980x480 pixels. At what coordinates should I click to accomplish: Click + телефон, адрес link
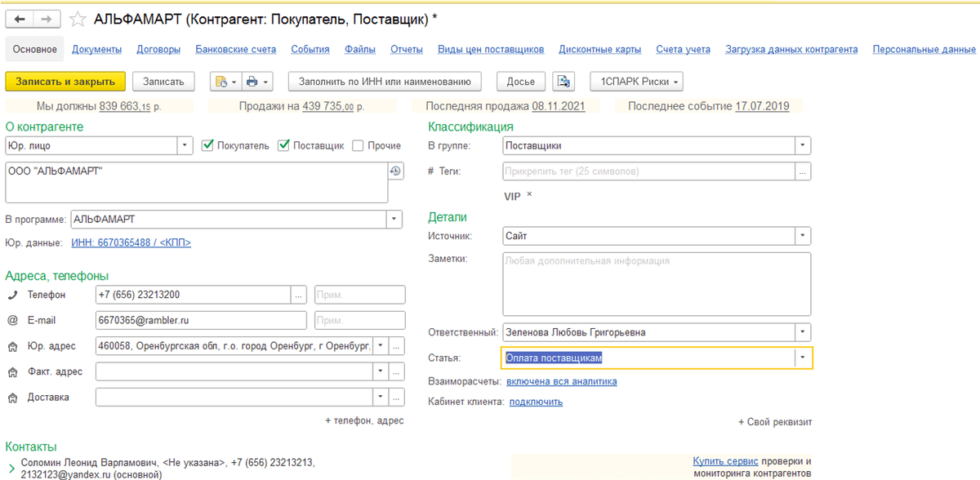[x=364, y=421]
